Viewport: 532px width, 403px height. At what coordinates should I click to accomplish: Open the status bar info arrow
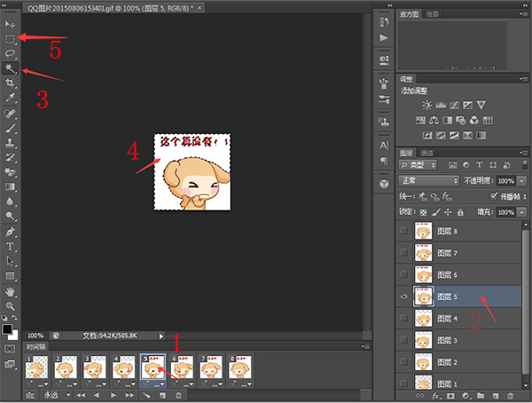click(161, 336)
